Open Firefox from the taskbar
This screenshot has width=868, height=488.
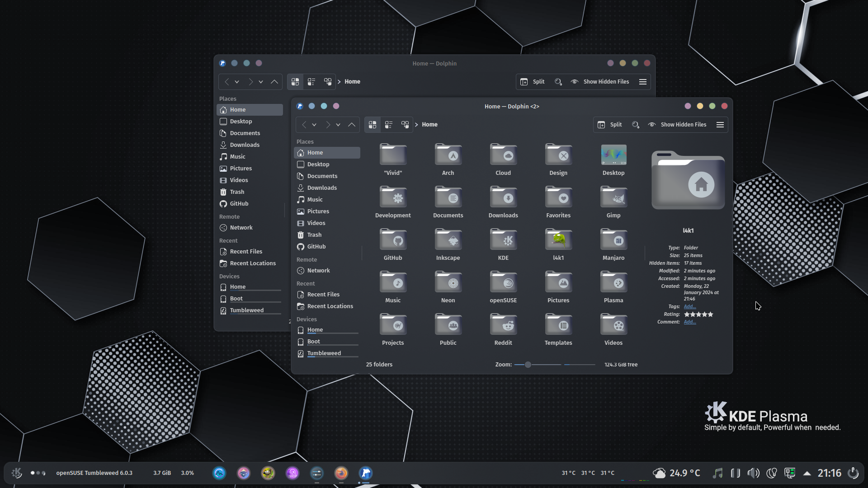pyautogui.click(x=341, y=473)
